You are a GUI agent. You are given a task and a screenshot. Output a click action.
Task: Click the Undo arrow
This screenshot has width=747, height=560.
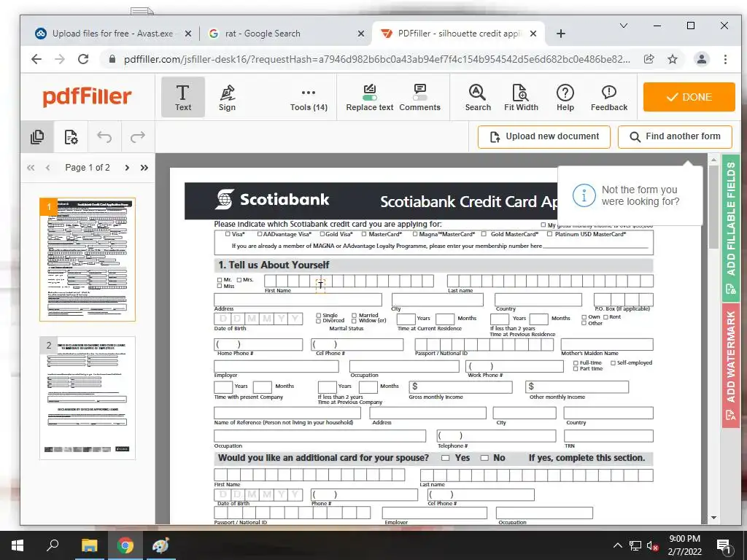click(x=104, y=137)
